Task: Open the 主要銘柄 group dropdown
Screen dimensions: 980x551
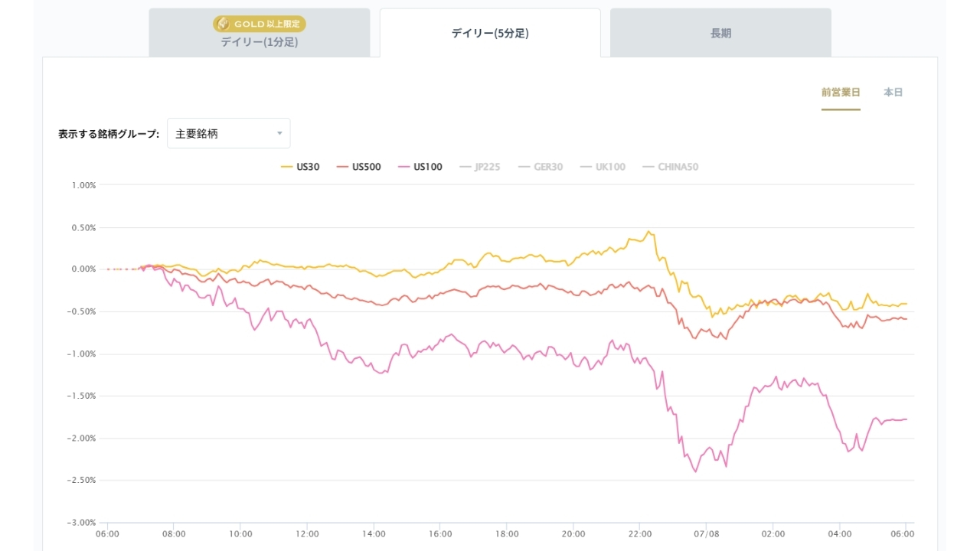Action: 229,133
